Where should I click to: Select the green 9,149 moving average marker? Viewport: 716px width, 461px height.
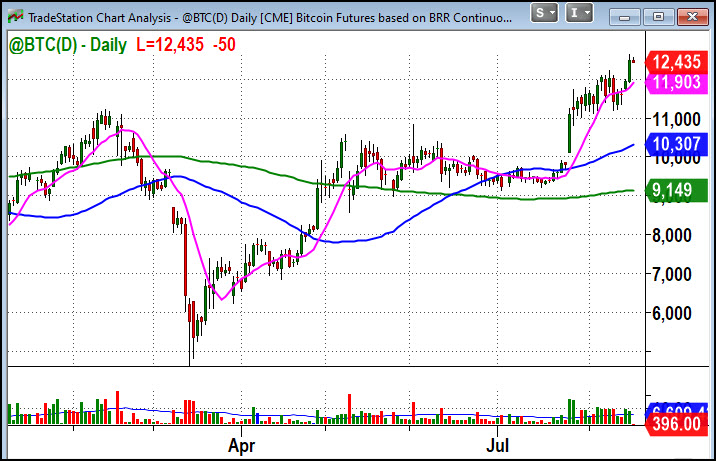[x=676, y=190]
